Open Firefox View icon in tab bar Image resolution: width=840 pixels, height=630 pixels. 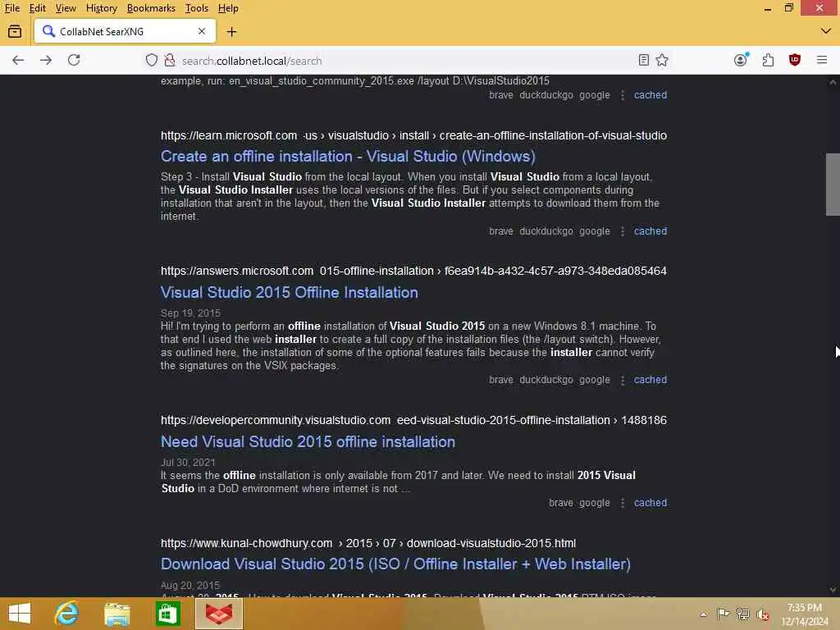pos(15,32)
